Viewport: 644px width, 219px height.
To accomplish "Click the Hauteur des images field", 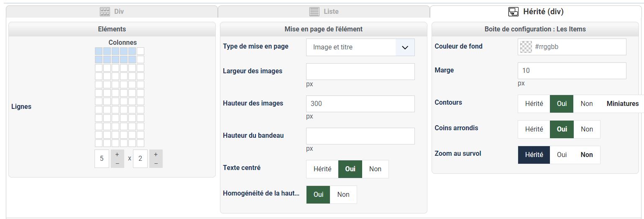I will coord(360,104).
